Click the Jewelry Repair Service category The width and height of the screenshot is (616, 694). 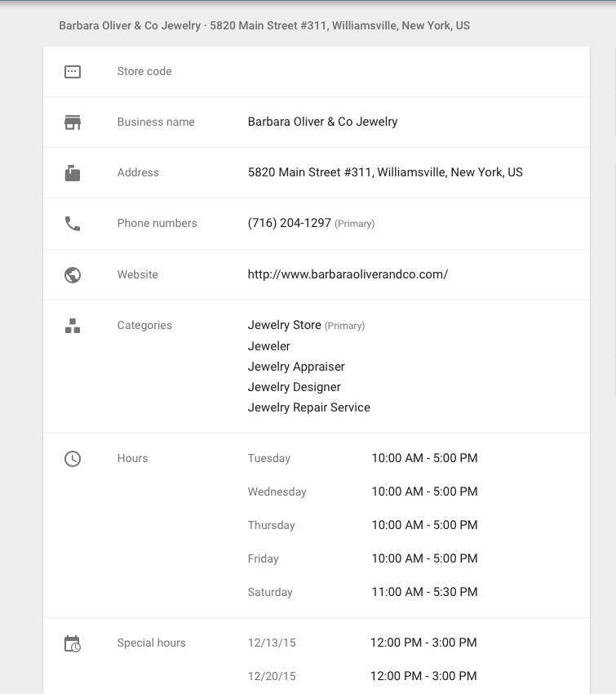[x=308, y=407]
